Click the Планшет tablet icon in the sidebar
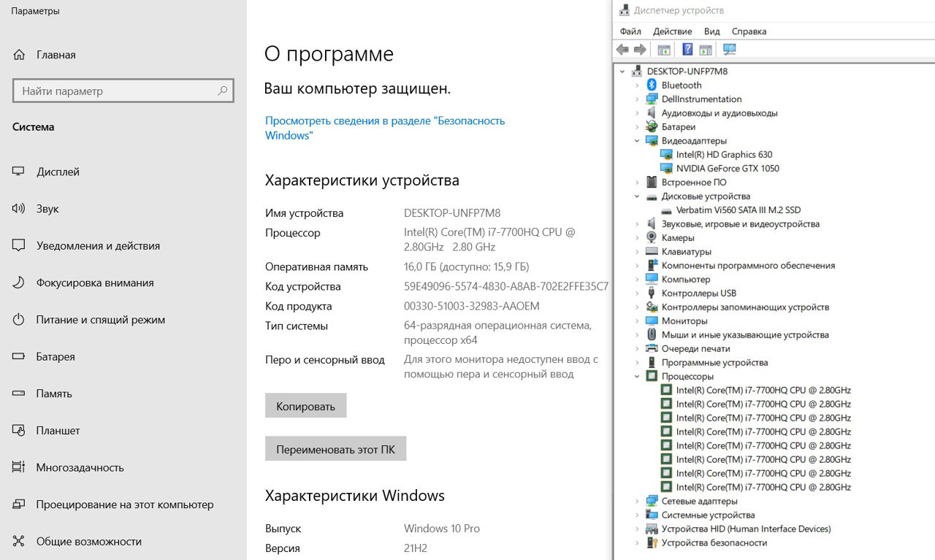Viewport: 935px width, 560px height. pos(19,431)
